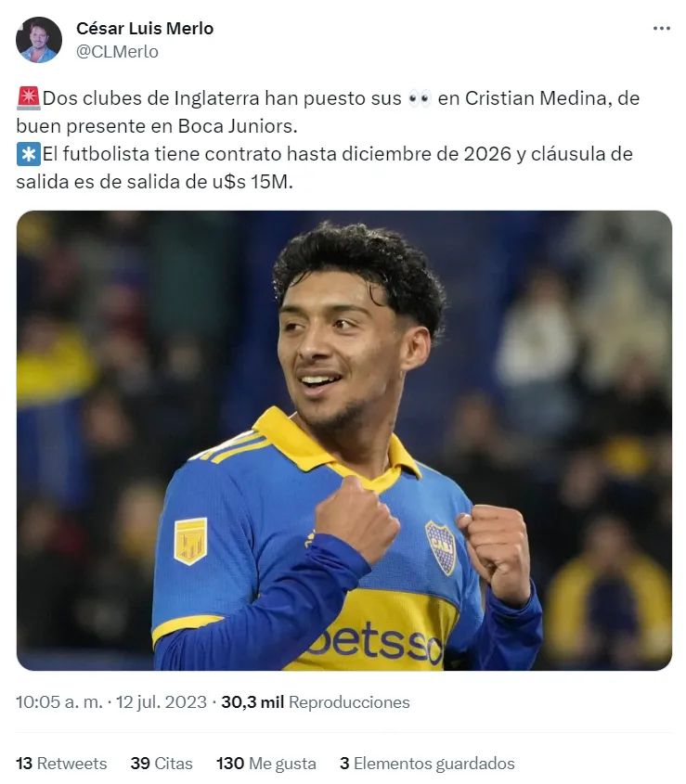Image resolution: width=686 pixels, height=784 pixels.
Task: Open the 30,3 mil Reproducciones views count
Action: click(316, 702)
